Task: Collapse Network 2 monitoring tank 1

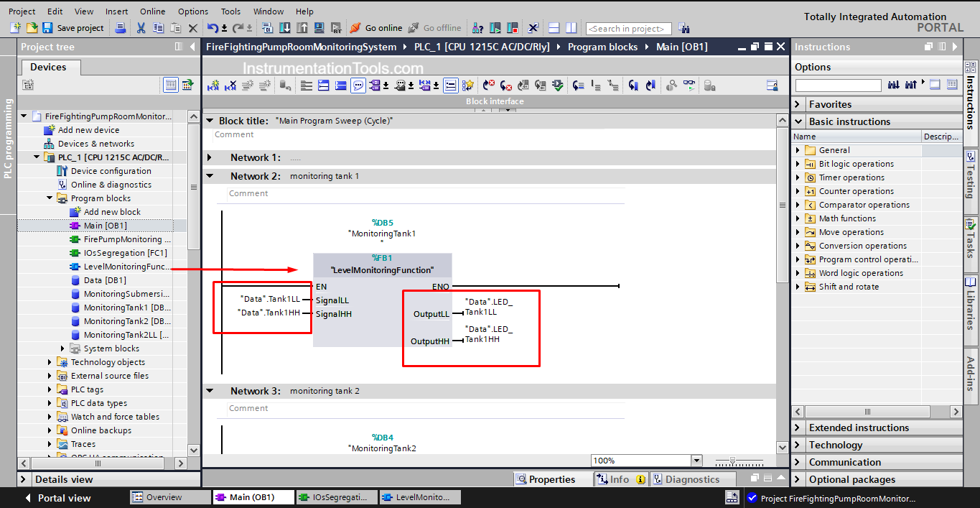Action: click(x=210, y=176)
